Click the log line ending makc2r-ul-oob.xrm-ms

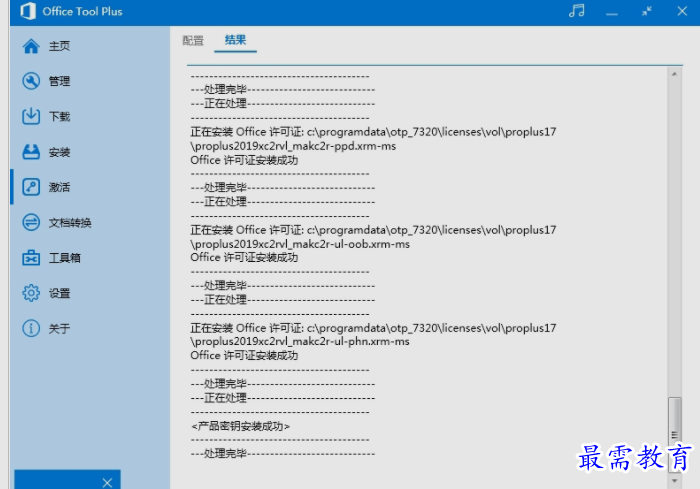[x=300, y=244]
